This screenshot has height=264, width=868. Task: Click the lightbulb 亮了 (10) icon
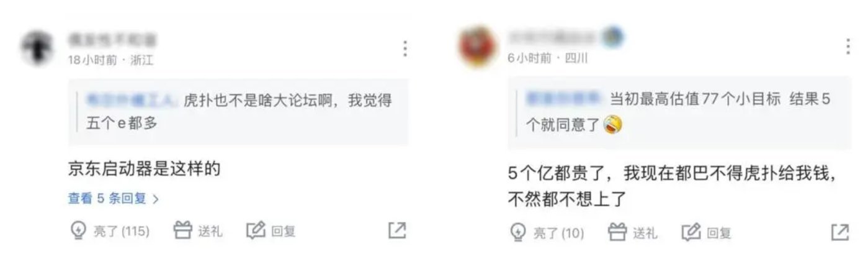click(517, 232)
